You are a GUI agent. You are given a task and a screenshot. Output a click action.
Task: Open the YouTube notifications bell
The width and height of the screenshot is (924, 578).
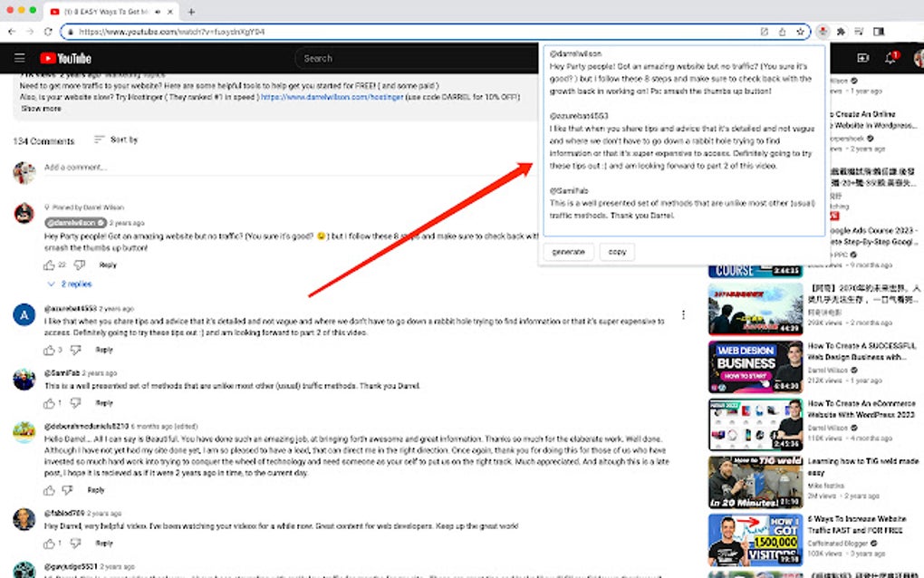pos(890,58)
